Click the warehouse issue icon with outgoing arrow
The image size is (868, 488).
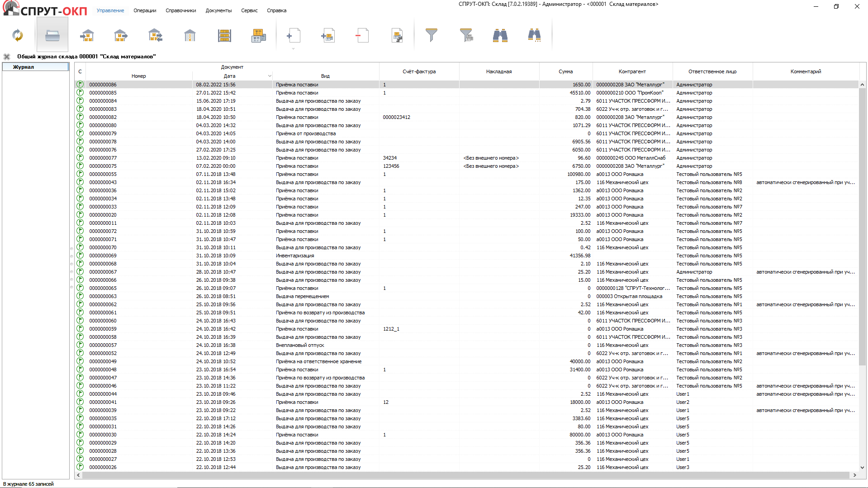click(121, 35)
